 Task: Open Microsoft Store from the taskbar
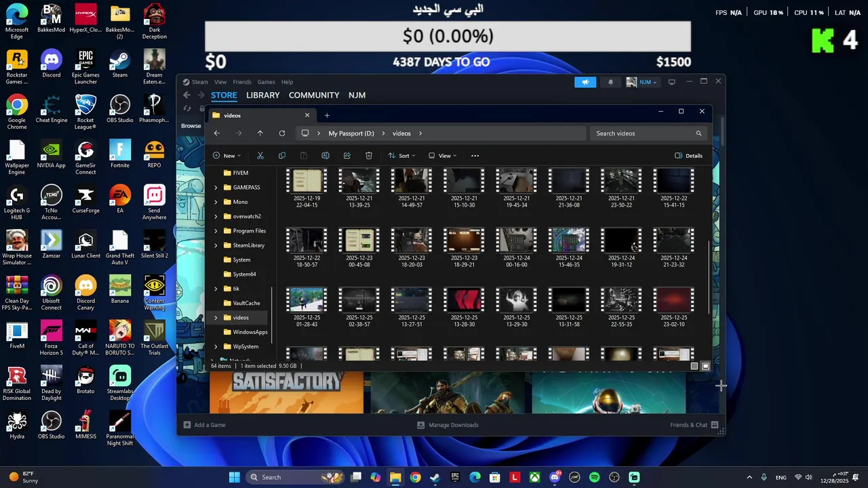tap(494, 477)
